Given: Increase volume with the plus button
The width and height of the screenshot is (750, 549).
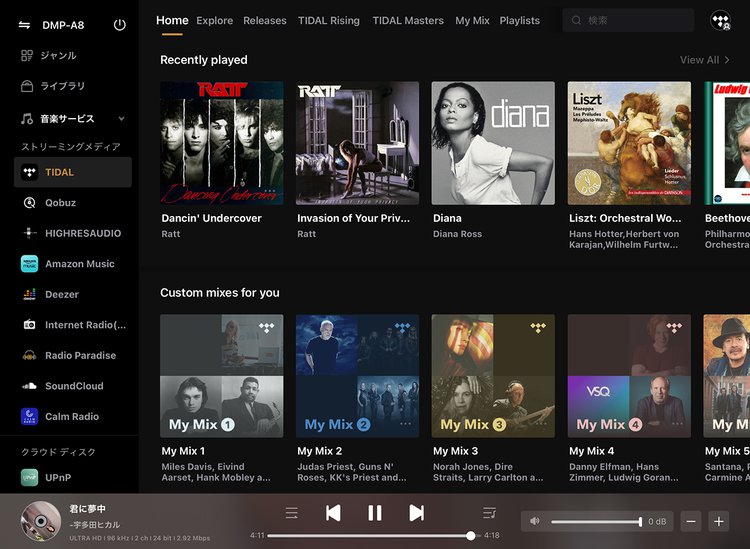Looking at the screenshot, I should (x=718, y=521).
